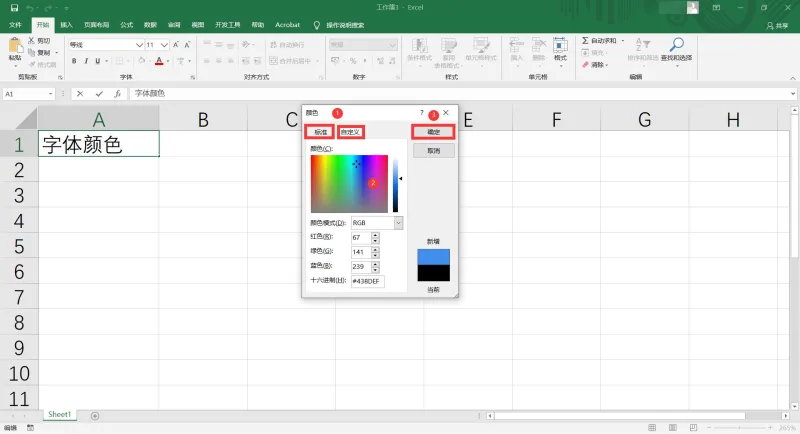
Task: Click the Bold formatting icon
Action: point(74,61)
